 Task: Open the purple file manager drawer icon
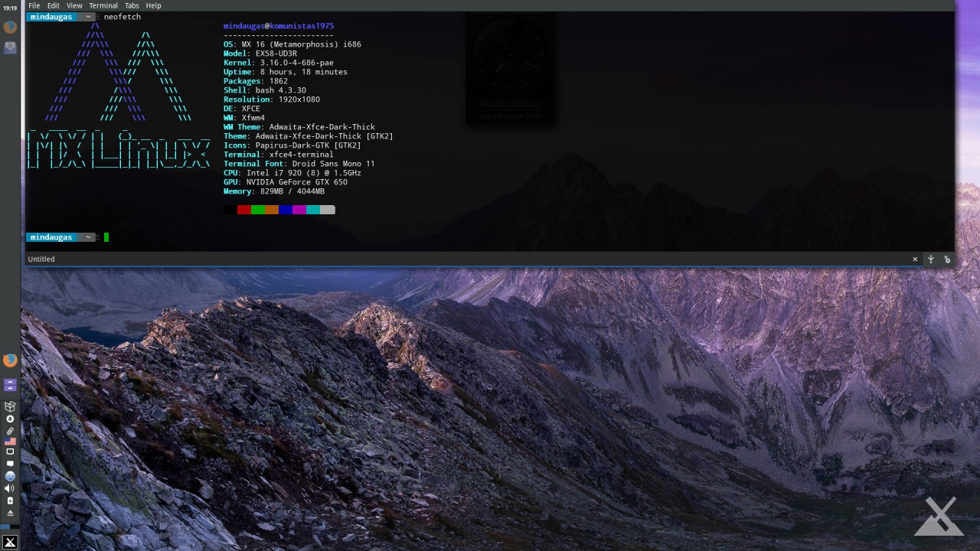coord(10,385)
